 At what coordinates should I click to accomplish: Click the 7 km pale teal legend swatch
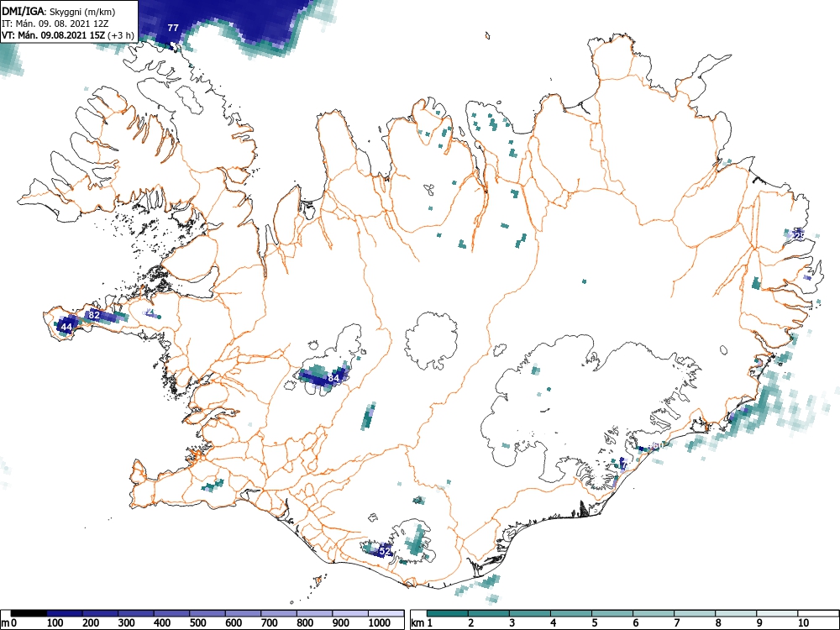[695, 613]
